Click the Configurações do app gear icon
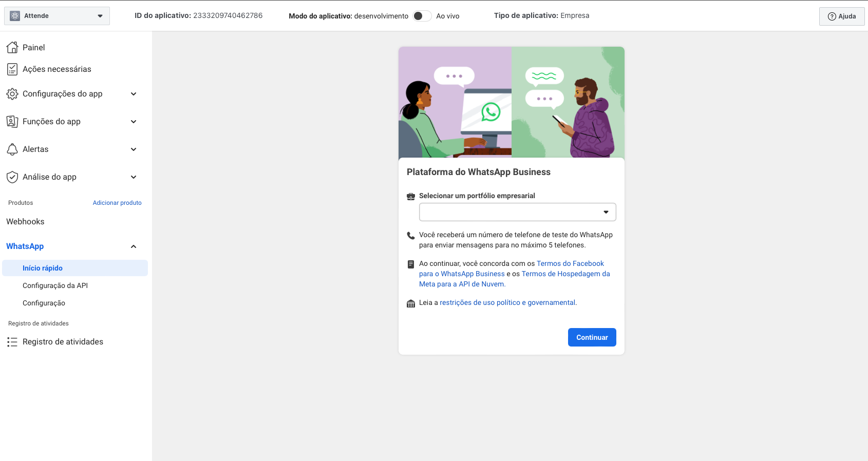868x461 pixels. pos(12,94)
